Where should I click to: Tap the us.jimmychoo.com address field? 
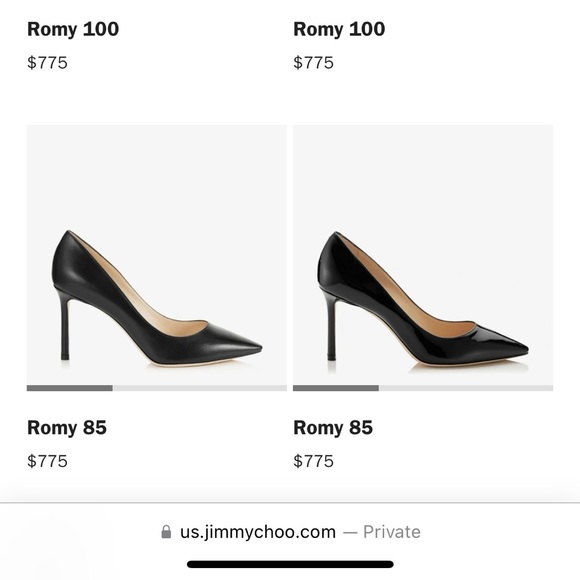(x=291, y=532)
